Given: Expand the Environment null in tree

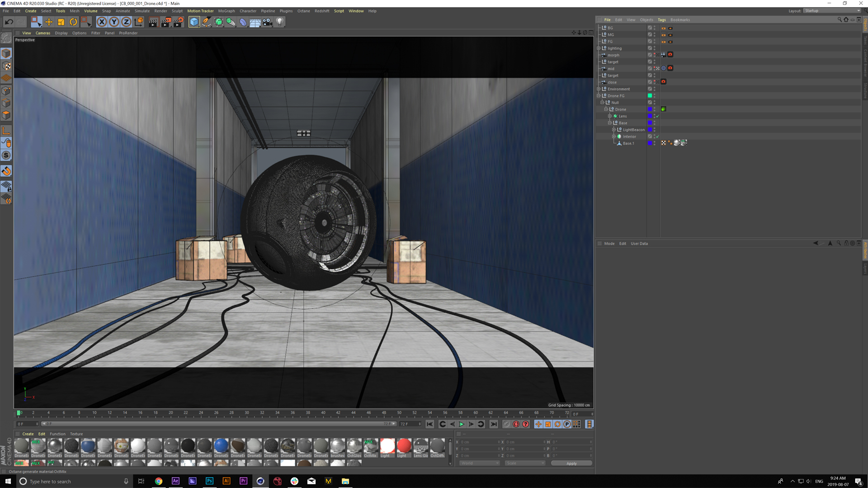Looking at the screenshot, I should 599,89.
